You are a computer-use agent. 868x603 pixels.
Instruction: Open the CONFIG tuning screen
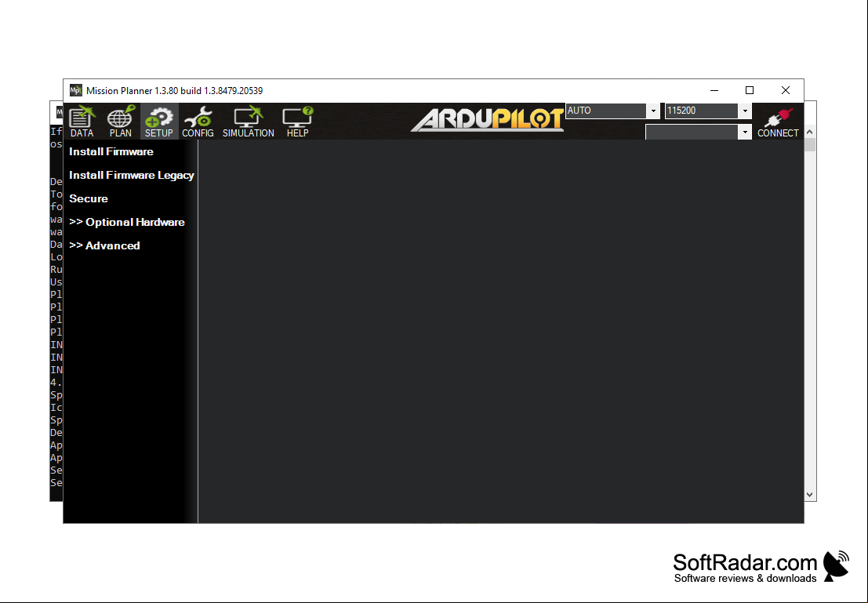coord(198,121)
